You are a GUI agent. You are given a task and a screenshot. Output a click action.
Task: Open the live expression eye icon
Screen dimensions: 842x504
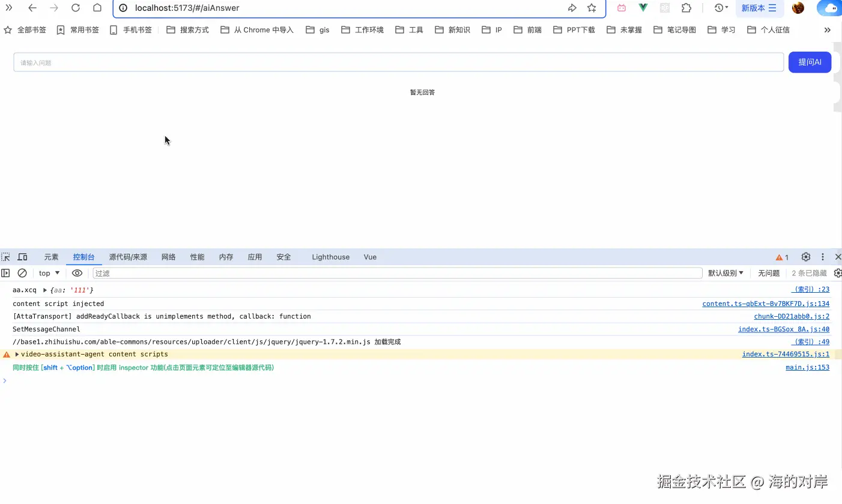pyautogui.click(x=77, y=273)
